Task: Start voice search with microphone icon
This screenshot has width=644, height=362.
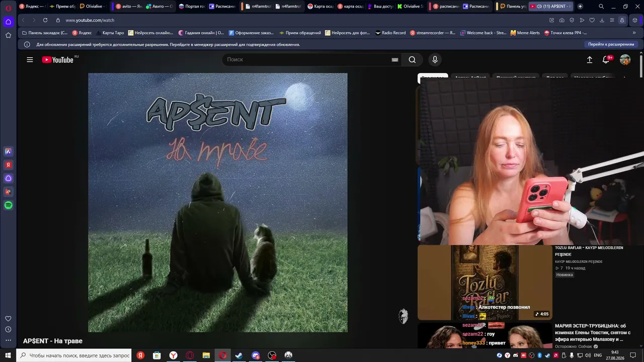Action: [x=435, y=60]
